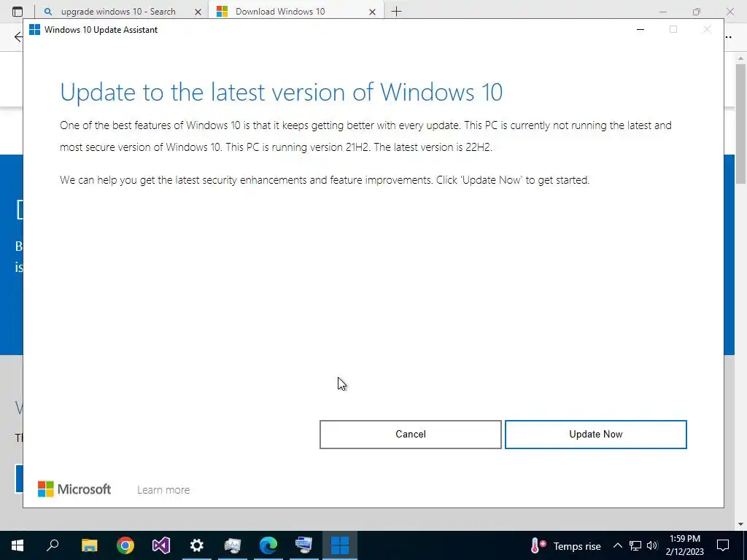Open the system monitor app on the taskbar
Screen dimensions: 747x560
233,545
